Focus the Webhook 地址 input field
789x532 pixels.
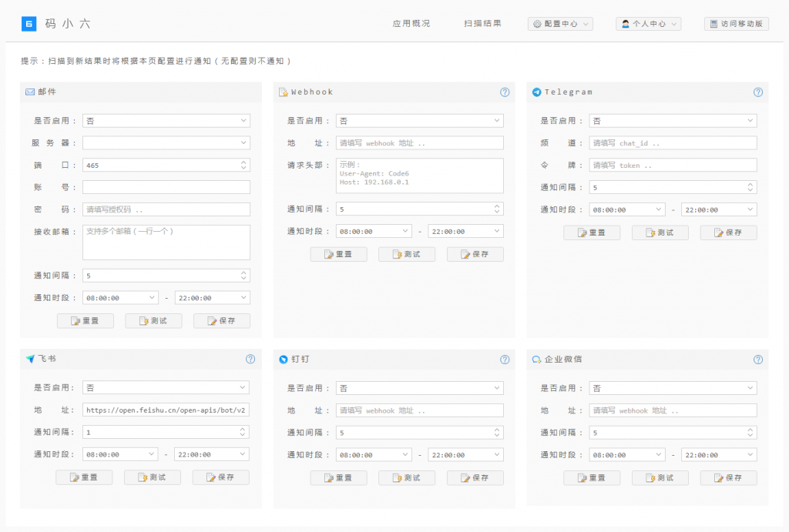(x=420, y=142)
